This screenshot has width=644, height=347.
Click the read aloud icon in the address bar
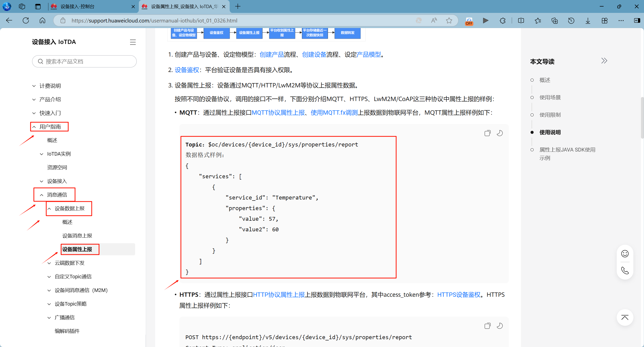click(x=434, y=20)
